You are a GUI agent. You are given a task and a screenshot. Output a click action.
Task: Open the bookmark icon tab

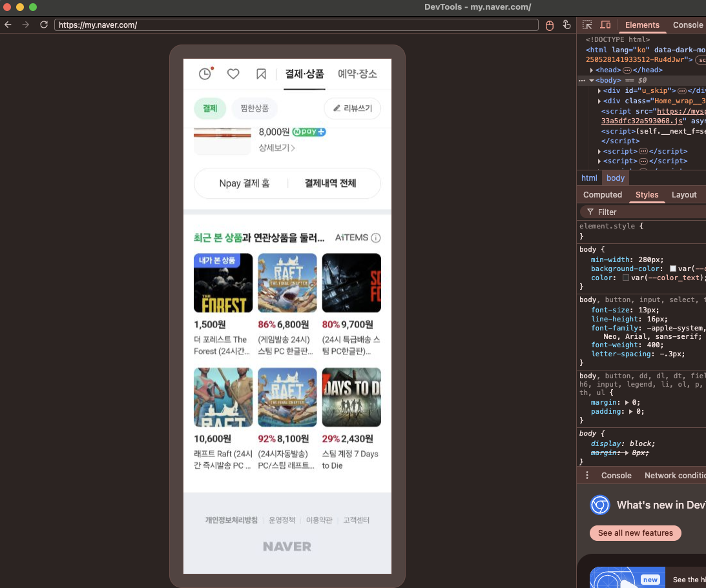point(261,74)
